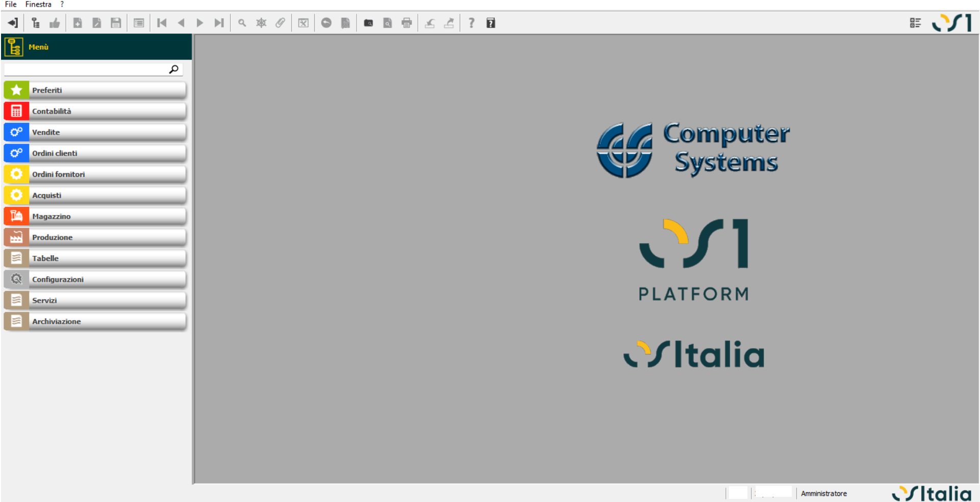This screenshot has width=980, height=502.
Task: Click the exit/logout arrow icon in toolbar
Action: (13, 23)
